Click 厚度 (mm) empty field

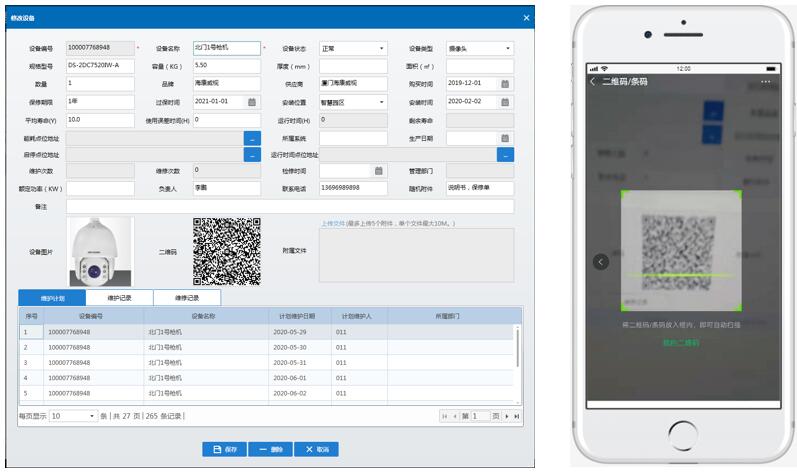[353, 66]
